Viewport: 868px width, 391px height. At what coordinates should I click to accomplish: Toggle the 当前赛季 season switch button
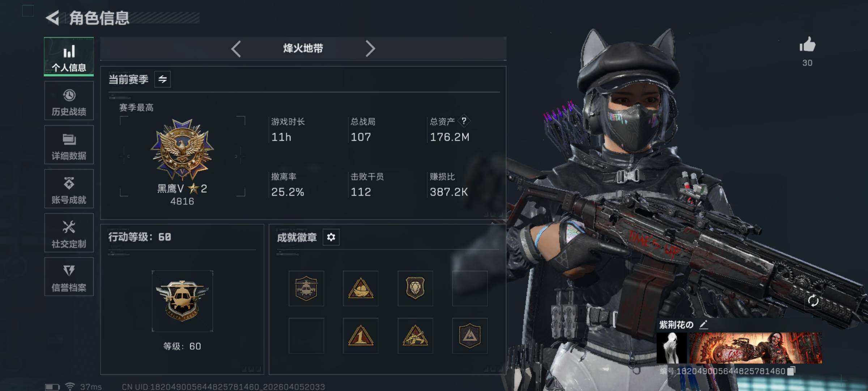click(x=163, y=79)
